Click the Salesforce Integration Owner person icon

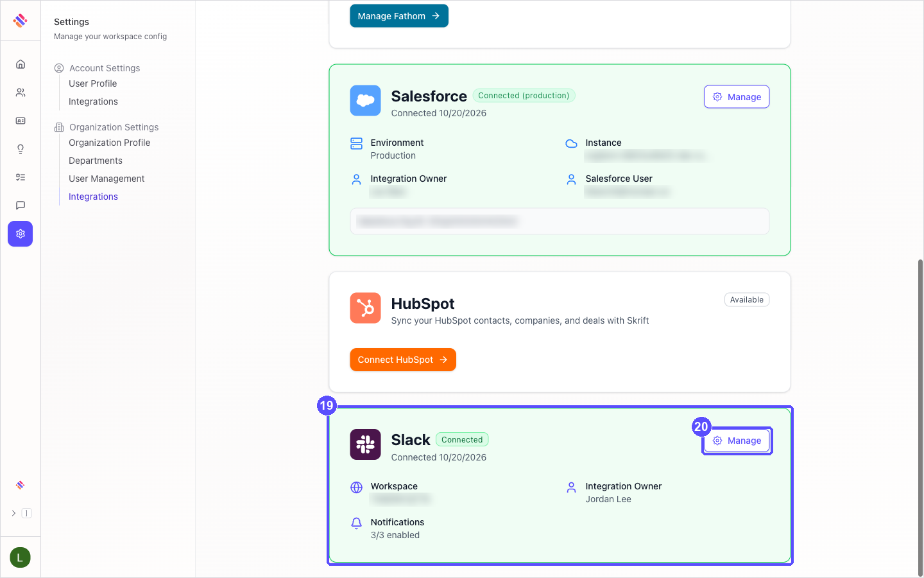pos(356,179)
